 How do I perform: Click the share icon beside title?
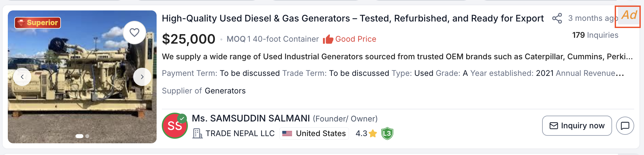557,18
